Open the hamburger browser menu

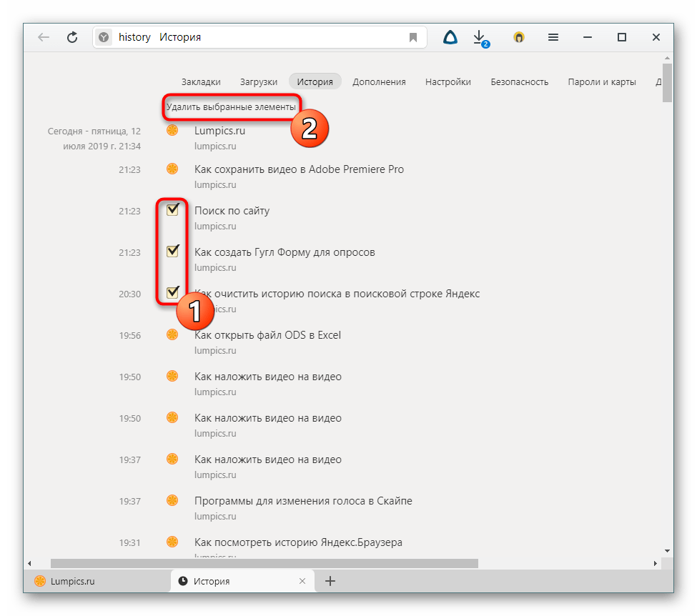tap(553, 37)
